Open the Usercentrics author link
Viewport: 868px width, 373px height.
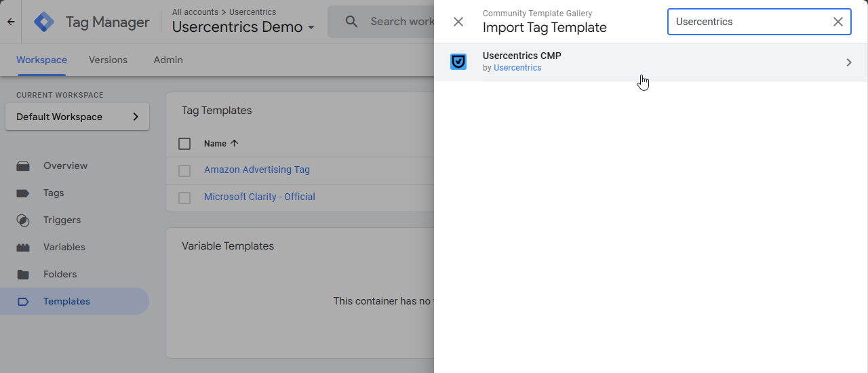click(517, 68)
